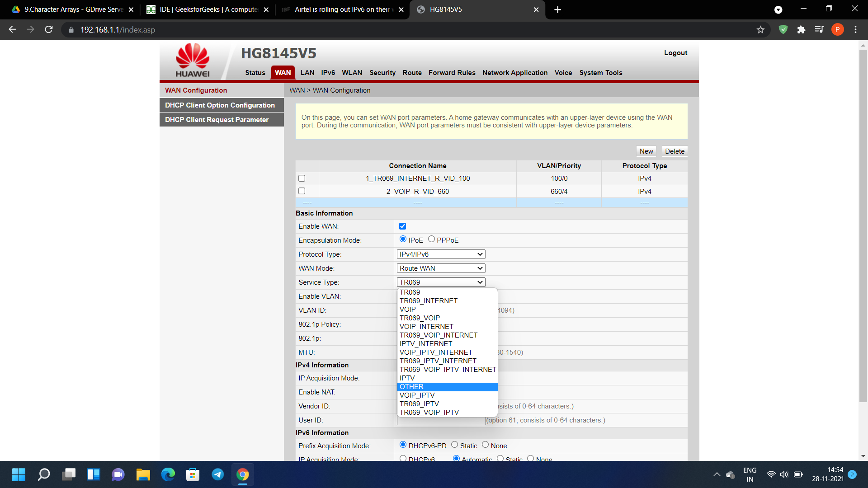This screenshot has height=488, width=868.
Task: Choose TR069_INTERNET service type
Action: click(x=447, y=301)
